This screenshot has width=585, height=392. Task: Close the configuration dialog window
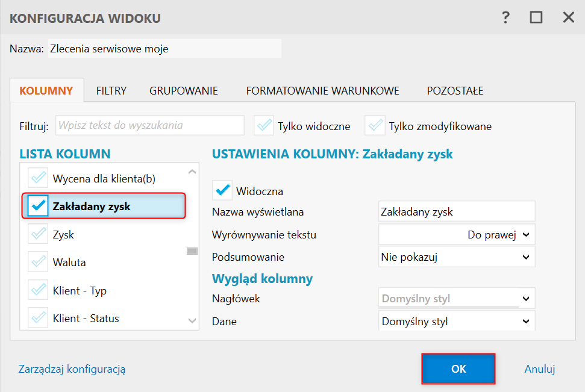[568, 17]
